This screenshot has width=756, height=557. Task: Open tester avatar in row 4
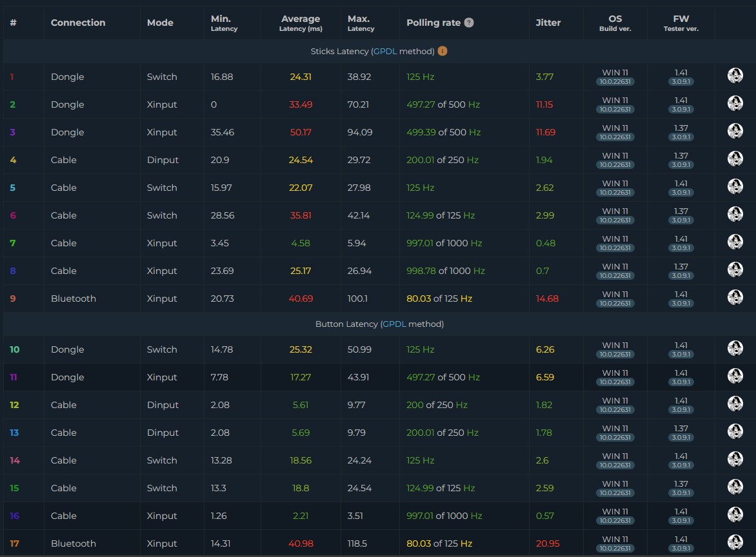[735, 159]
